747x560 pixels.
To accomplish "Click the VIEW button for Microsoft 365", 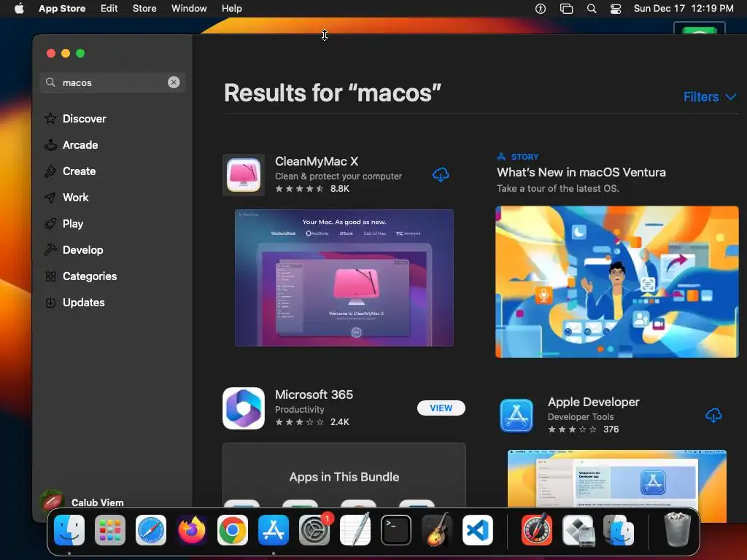I will (441, 408).
